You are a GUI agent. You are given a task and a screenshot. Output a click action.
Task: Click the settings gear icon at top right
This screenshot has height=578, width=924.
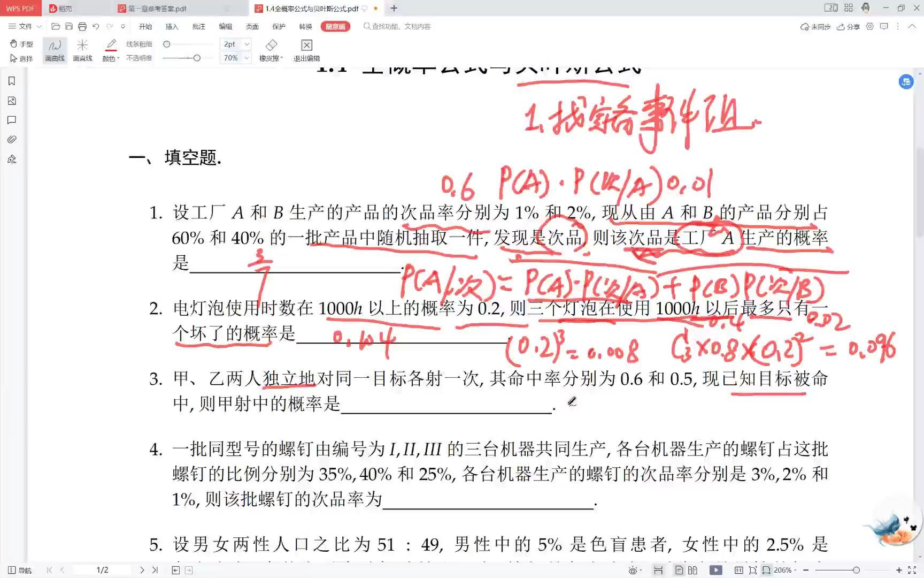[869, 26]
